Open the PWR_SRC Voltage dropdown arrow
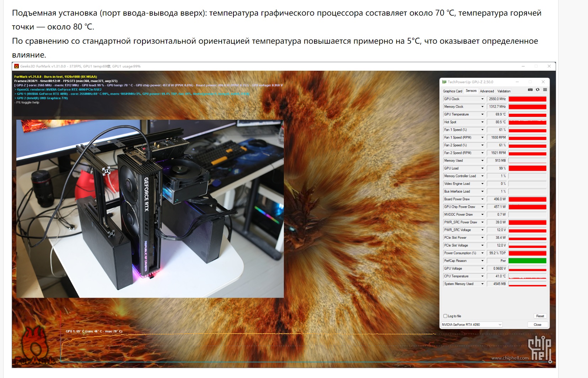Image resolution: width=588 pixels, height=378 pixels. [x=482, y=230]
